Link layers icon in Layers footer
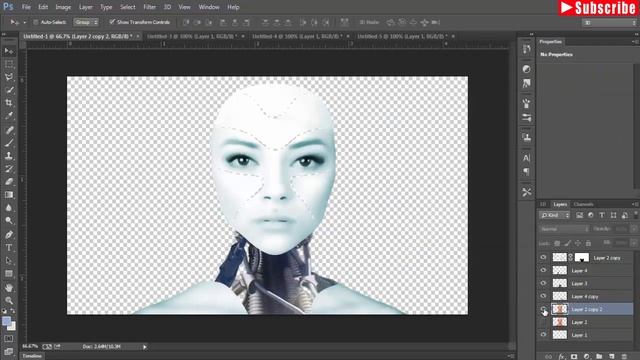The width and height of the screenshot is (640, 360). point(549,356)
